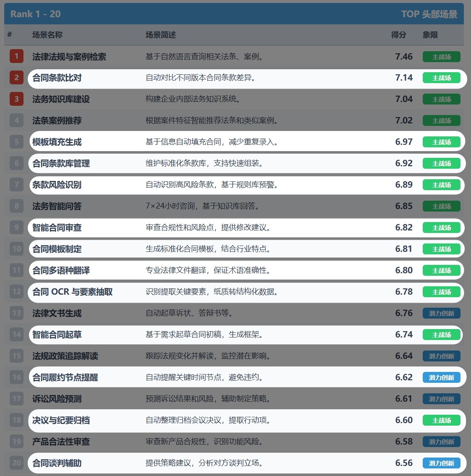Select scene name 模板填充生成
The image size is (471, 476).
click(x=57, y=142)
